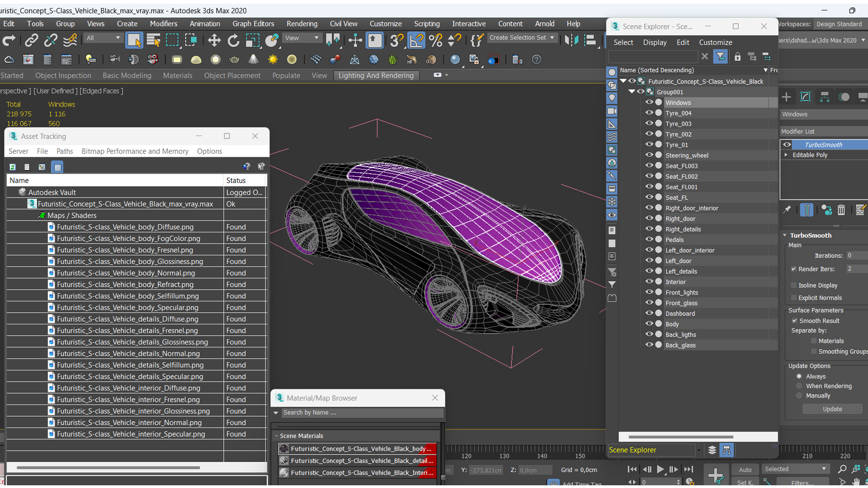Click Show end result toggle icon

tap(807, 210)
